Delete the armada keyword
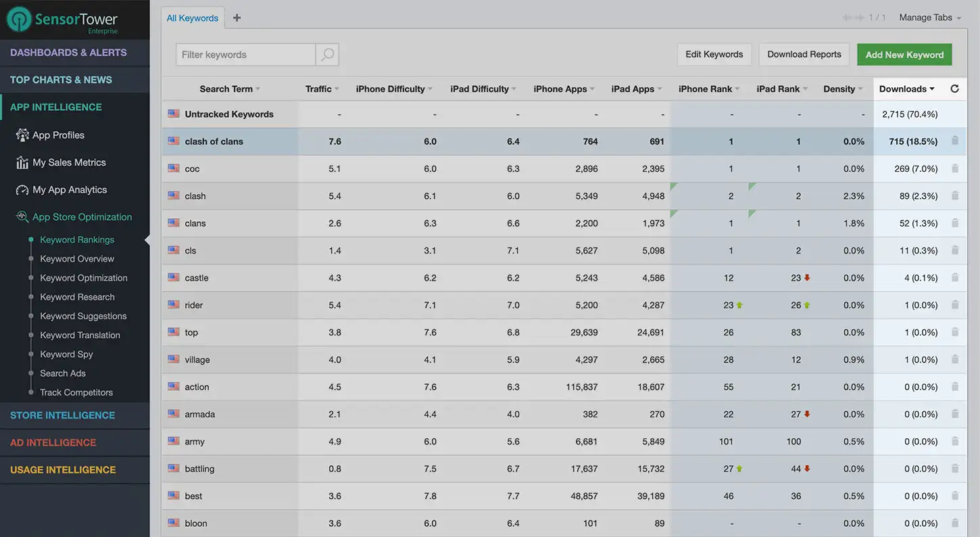 coord(955,414)
